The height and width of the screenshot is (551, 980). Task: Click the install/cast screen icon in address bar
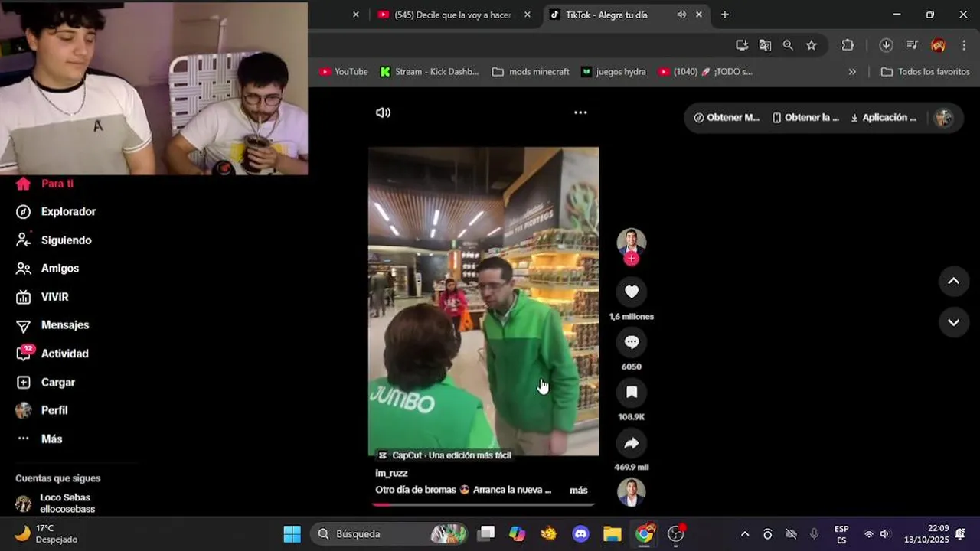point(742,45)
